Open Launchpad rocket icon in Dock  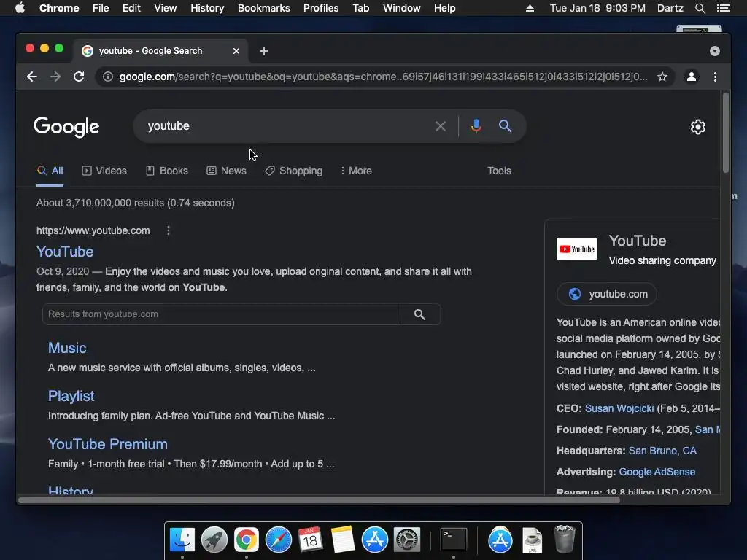214,540
